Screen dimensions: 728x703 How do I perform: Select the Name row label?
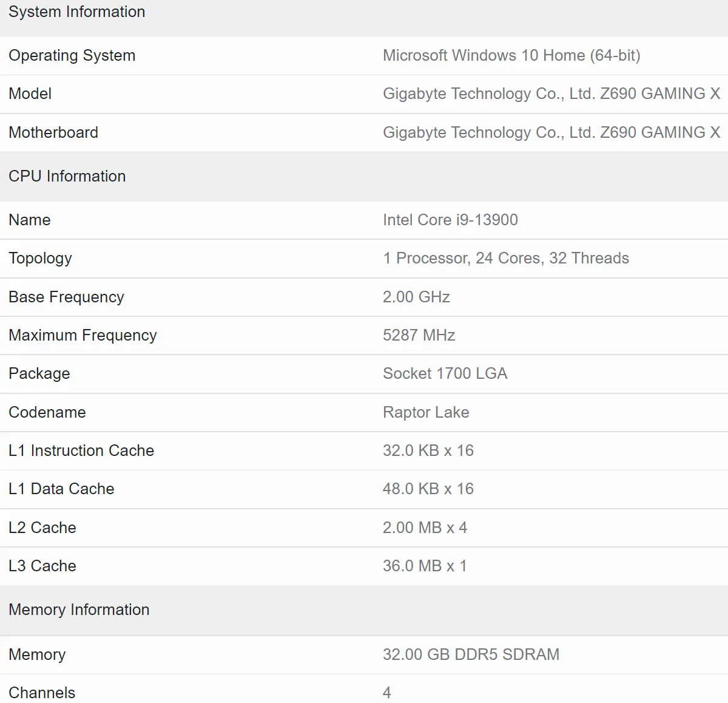click(x=30, y=220)
